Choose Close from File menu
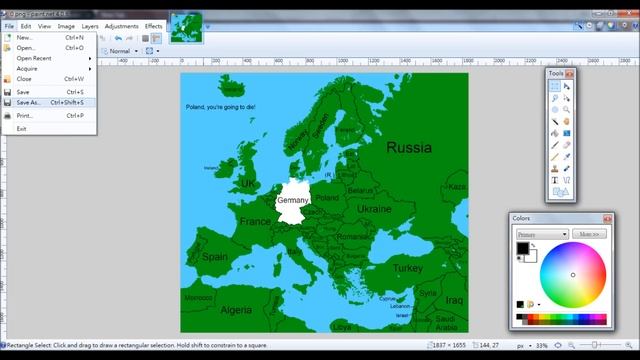Viewport: 640px width, 360px height. point(49,79)
